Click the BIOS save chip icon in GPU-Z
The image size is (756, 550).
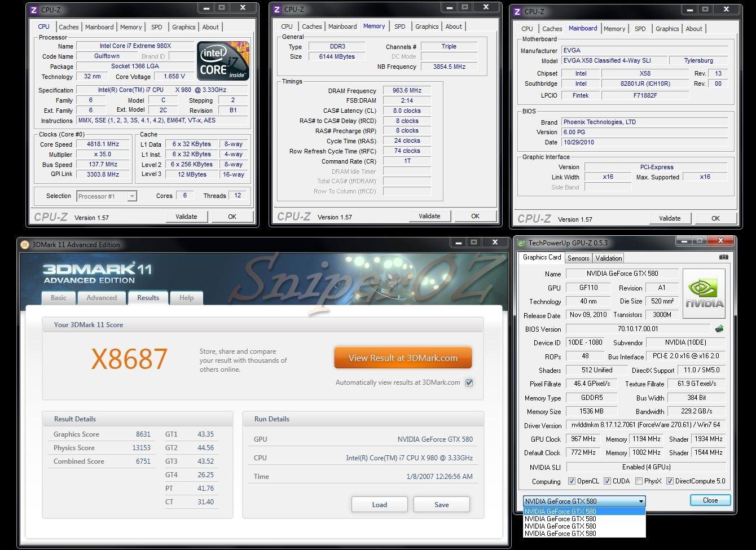pos(719,328)
